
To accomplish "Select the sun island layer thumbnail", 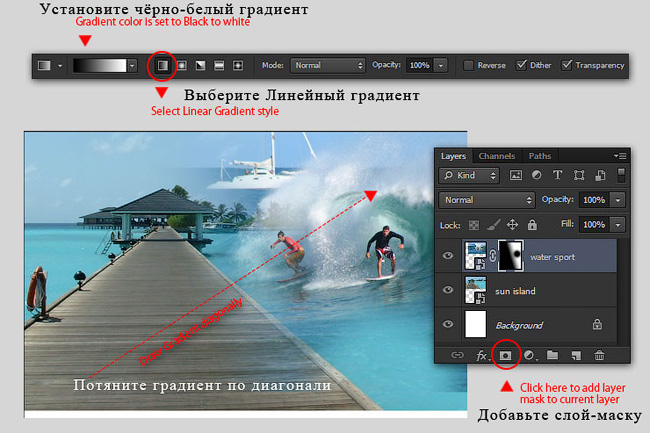I will (x=475, y=290).
